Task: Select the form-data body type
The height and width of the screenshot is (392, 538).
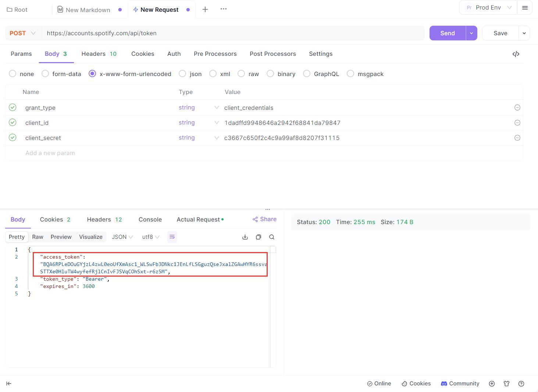Action: tap(45, 74)
